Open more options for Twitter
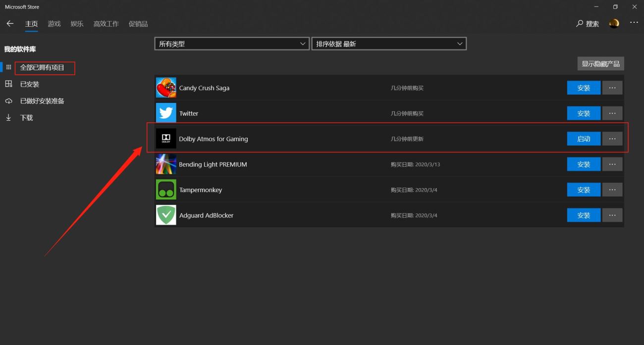This screenshot has height=345, width=644. click(x=612, y=113)
